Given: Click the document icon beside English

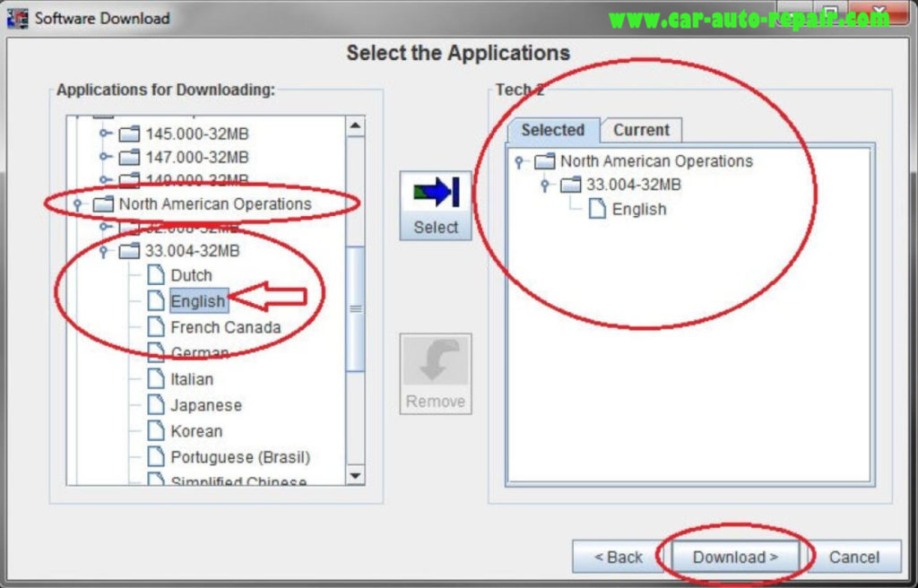Looking at the screenshot, I should click(154, 301).
